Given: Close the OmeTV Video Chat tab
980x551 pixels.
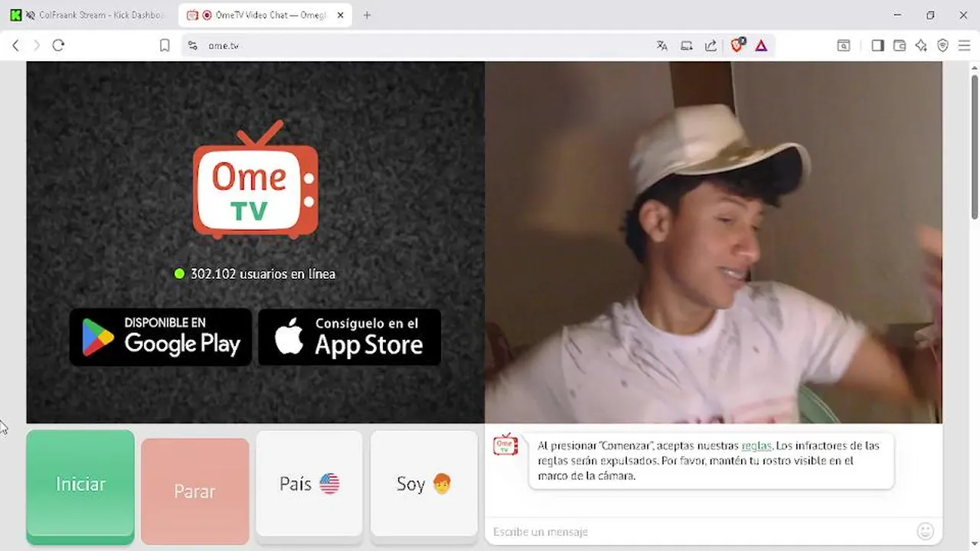Looking at the screenshot, I should pyautogui.click(x=341, y=15).
